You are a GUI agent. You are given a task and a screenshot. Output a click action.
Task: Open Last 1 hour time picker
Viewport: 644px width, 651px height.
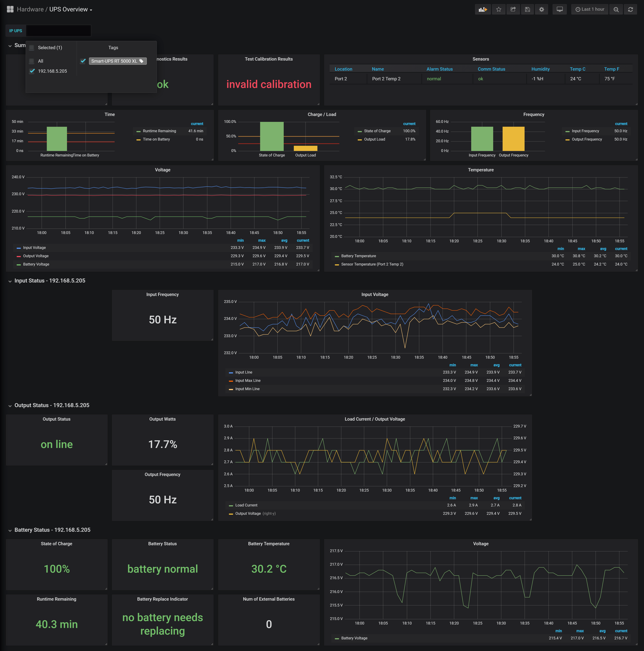590,10
